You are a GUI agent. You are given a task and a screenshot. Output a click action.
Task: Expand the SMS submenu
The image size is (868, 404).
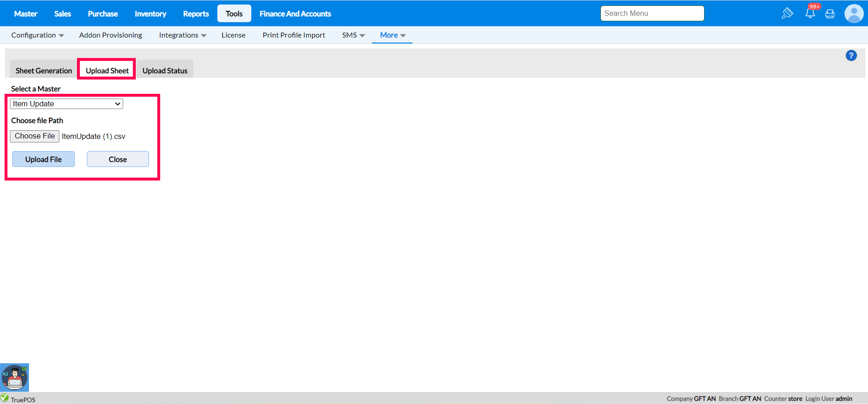[354, 35]
